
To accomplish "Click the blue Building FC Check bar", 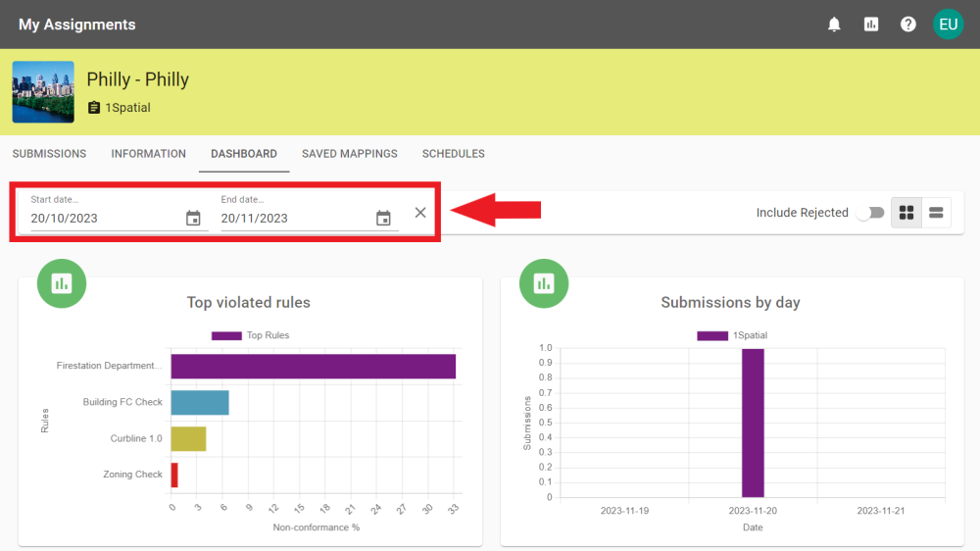I will point(200,403).
